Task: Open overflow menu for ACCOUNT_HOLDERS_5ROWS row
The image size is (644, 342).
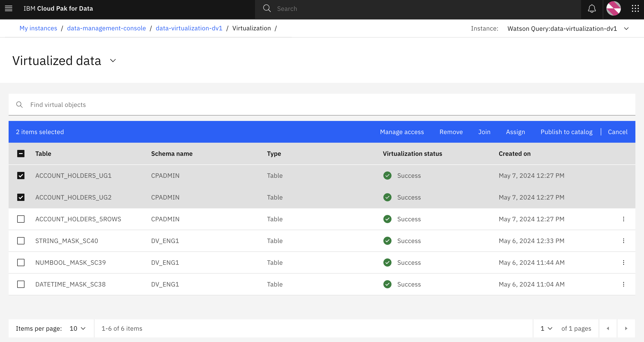Action: (623, 219)
